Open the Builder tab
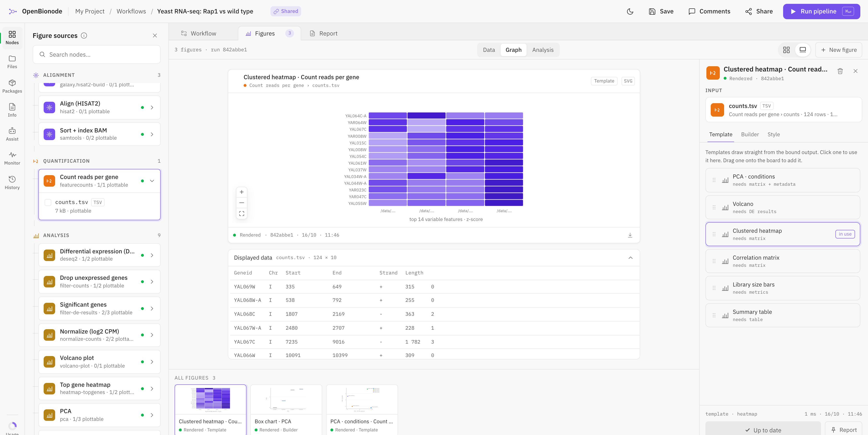 point(750,134)
